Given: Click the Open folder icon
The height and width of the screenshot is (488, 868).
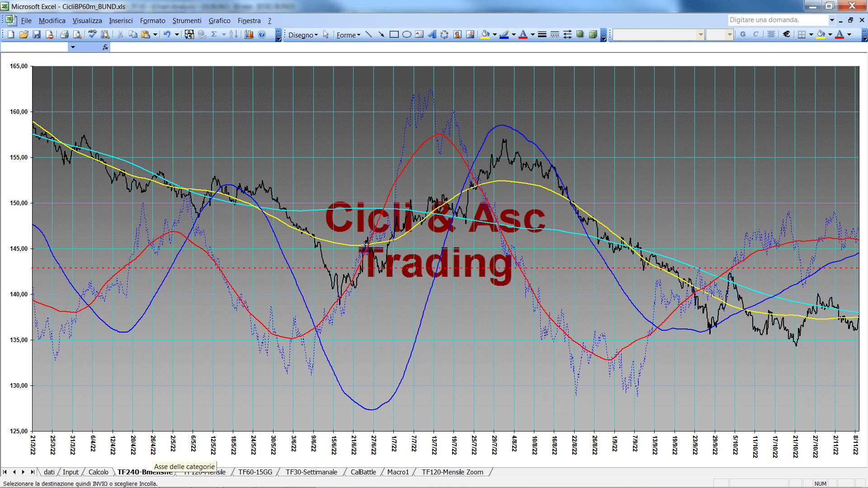Looking at the screenshot, I should (24, 34).
